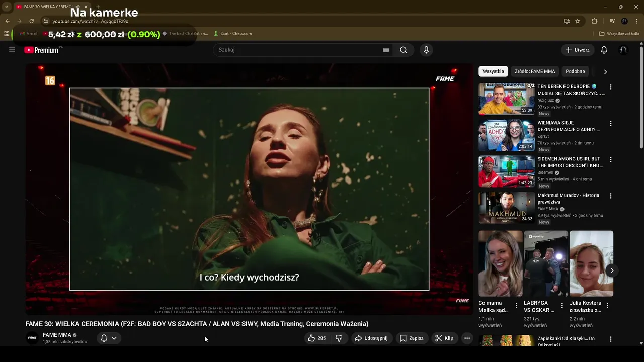Click the Utwórz create button
This screenshot has height=362, width=644.
(x=577, y=50)
